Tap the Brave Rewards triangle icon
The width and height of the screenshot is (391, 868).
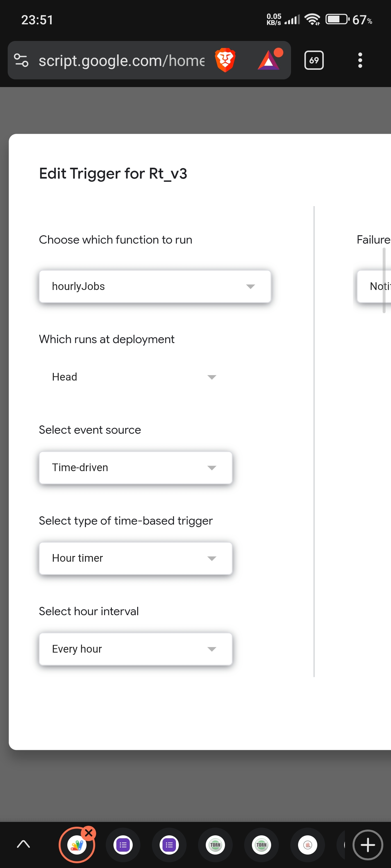269,60
